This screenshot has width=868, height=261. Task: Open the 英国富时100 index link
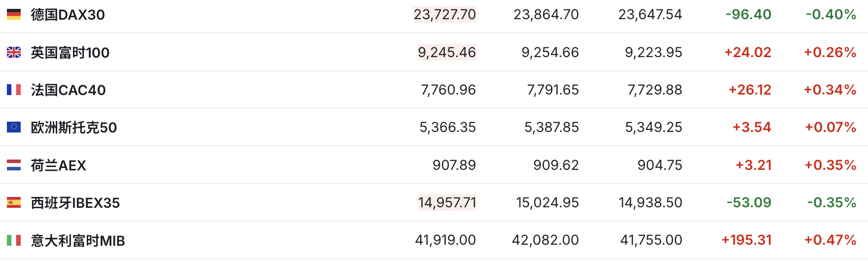click(x=70, y=53)
